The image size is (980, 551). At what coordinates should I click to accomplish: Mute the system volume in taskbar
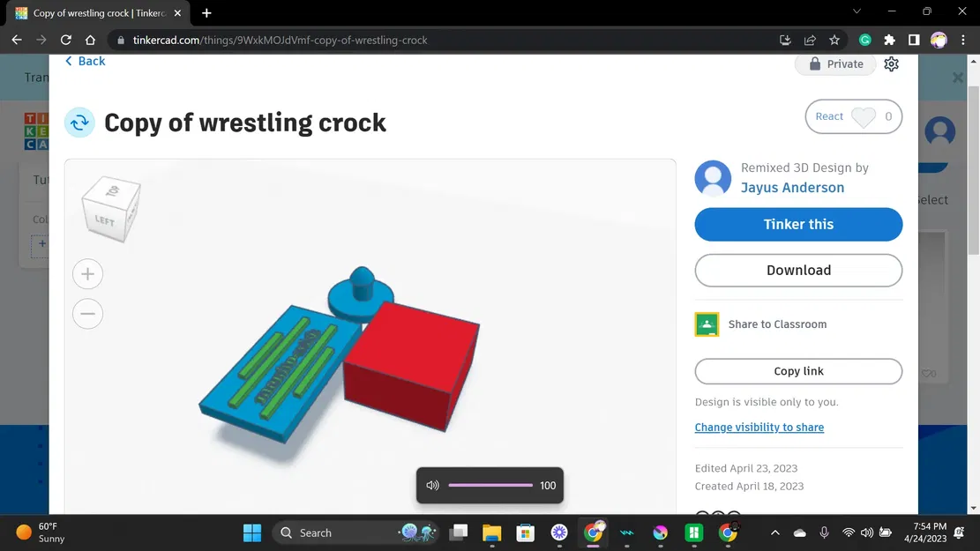(866, 532)
